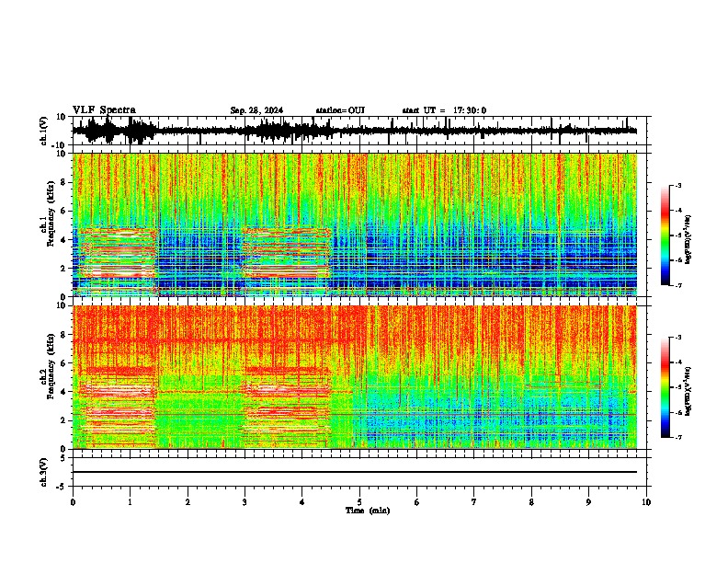Select the "start UT = 17:30:0" text
Screen dimensions: 728x563
(444, 110)
